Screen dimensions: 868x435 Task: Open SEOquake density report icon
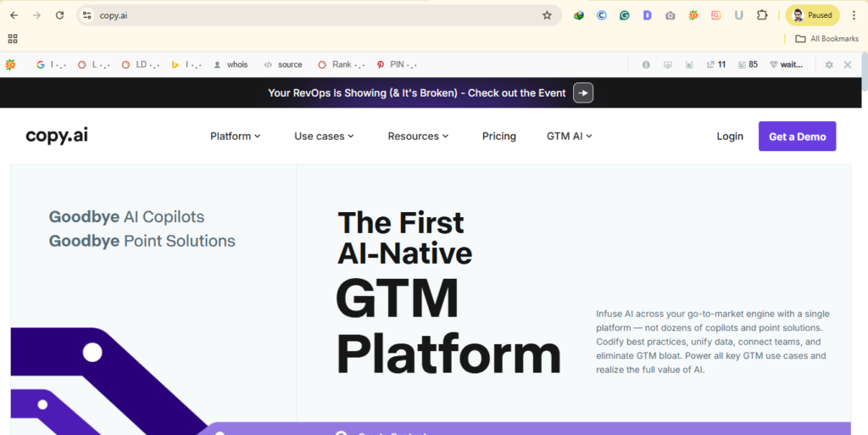point(689,64)
